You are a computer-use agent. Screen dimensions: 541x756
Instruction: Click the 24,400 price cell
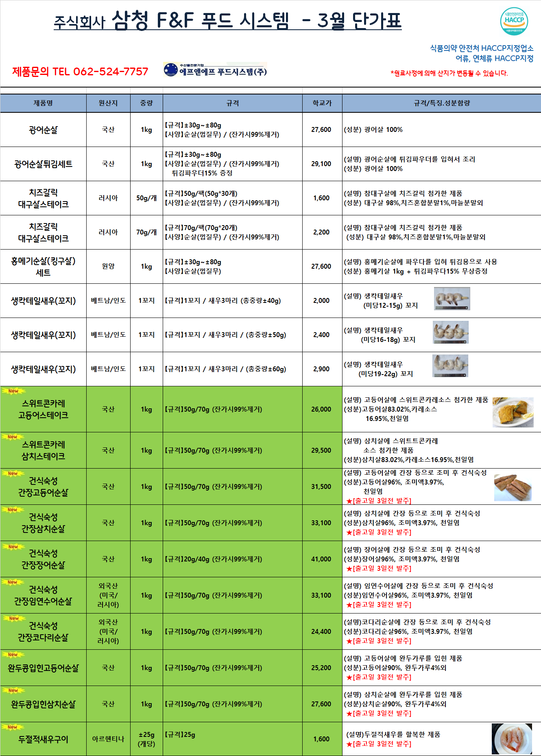[x=321, y=631]
